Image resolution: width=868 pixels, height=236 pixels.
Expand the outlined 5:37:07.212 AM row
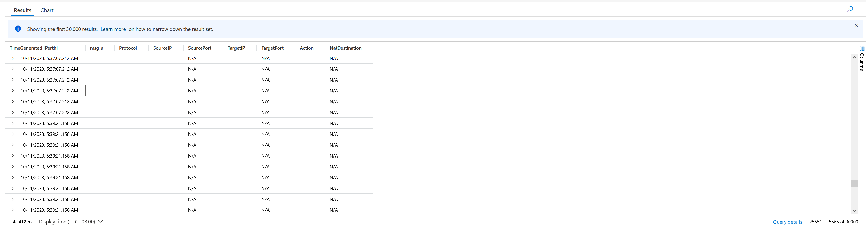click(13, 91)
